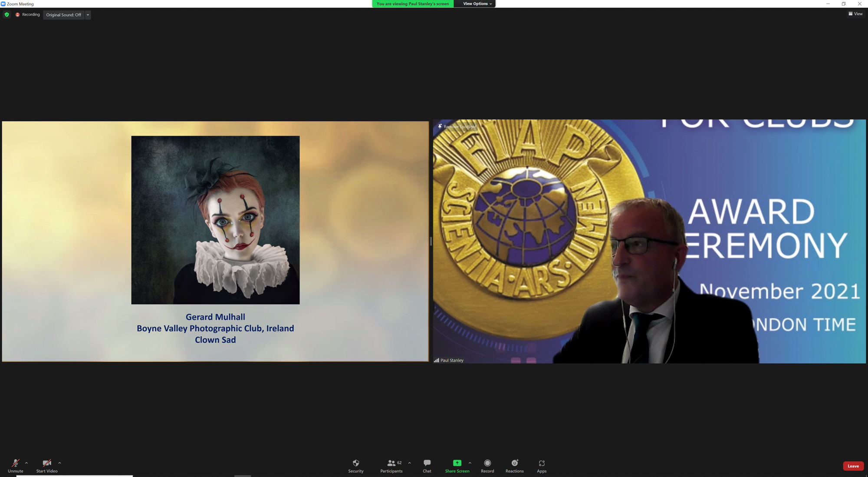Open the Security shield menu
The width and height of the screenshot is (868, 477).
point(356,466)
